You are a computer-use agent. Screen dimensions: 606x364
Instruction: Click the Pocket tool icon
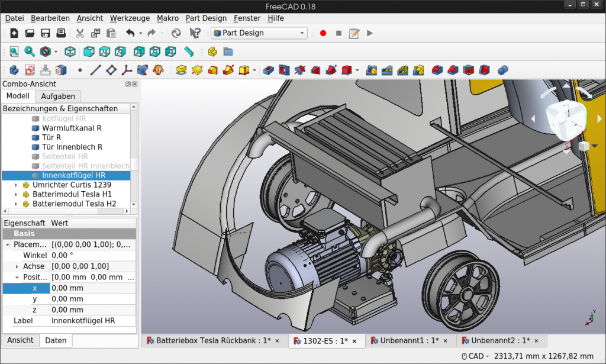(268, 70)
